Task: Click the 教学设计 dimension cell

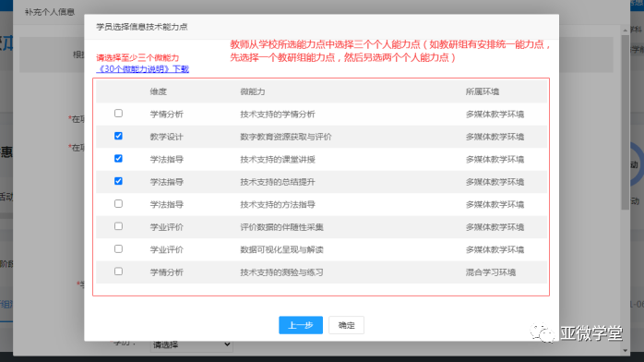Action: tap(166, 137)
